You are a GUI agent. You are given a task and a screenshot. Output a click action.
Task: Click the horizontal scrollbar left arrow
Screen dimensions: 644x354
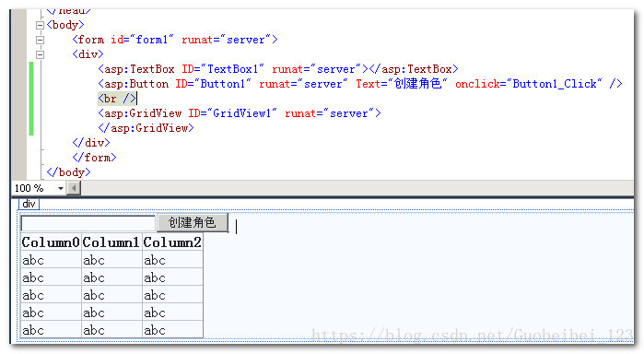(74, 188)
